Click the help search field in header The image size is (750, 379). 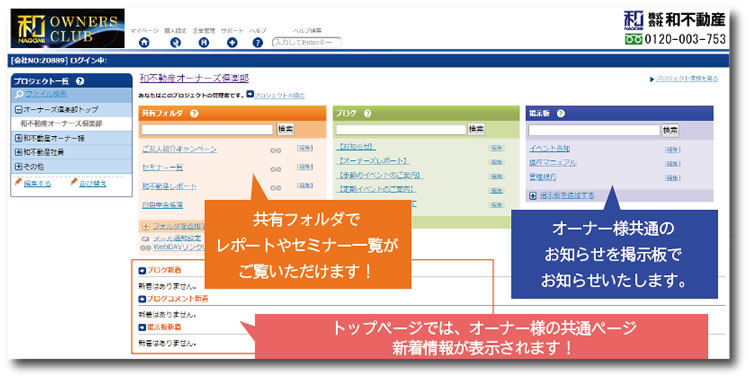(x=307, y=42)
